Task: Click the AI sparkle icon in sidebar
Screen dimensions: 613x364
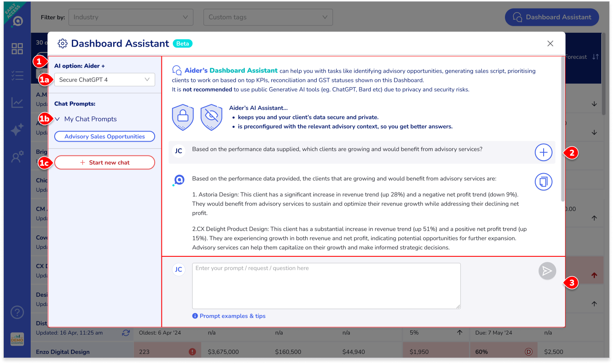Action: click(x=17, y=130)
